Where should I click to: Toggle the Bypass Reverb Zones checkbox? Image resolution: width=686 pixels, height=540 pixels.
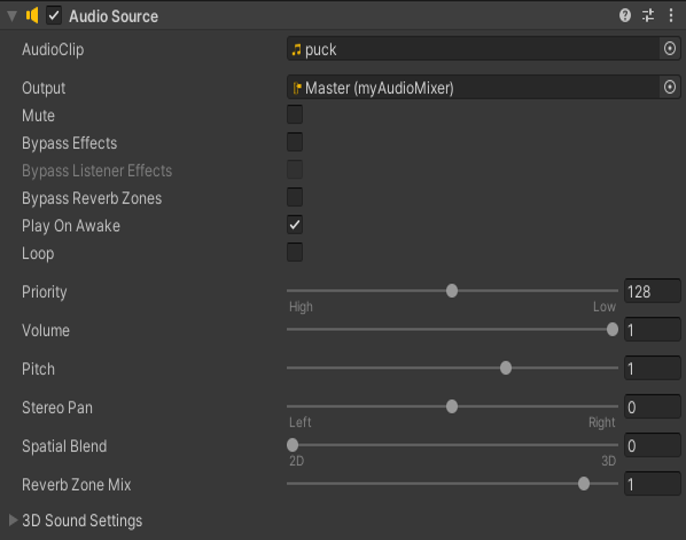click(295, 197)
